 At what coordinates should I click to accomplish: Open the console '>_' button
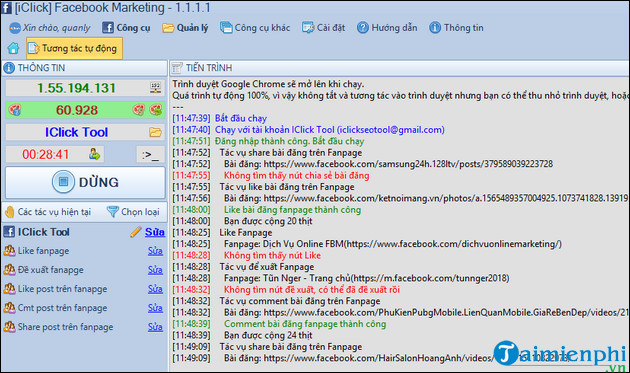pos(151,154)
